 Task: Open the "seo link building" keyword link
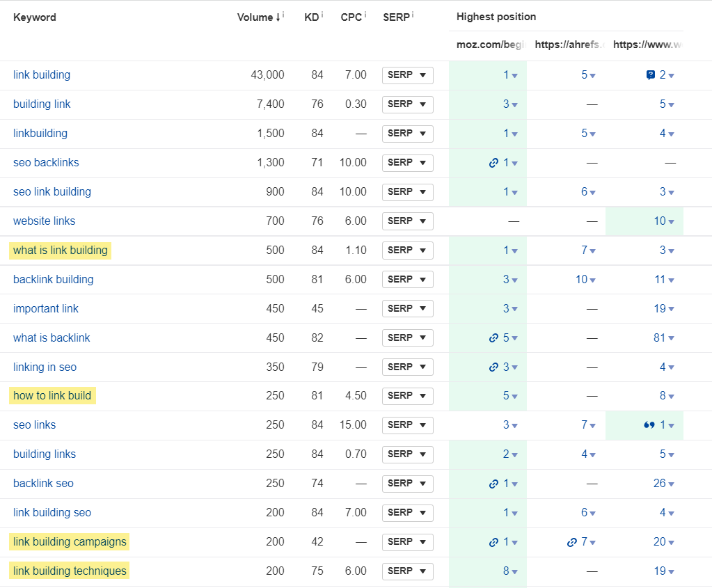52,191
